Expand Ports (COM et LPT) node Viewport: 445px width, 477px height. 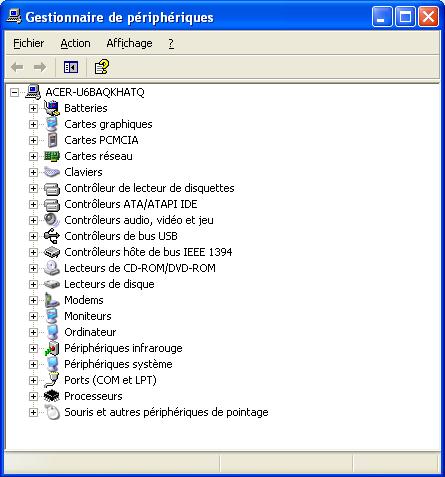click(x=33, y=380)
